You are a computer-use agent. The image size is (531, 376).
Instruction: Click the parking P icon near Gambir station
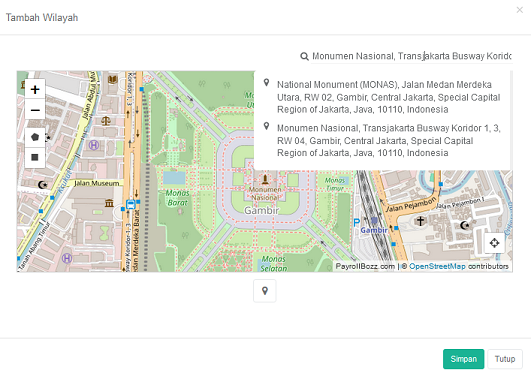tap(356, 223)
